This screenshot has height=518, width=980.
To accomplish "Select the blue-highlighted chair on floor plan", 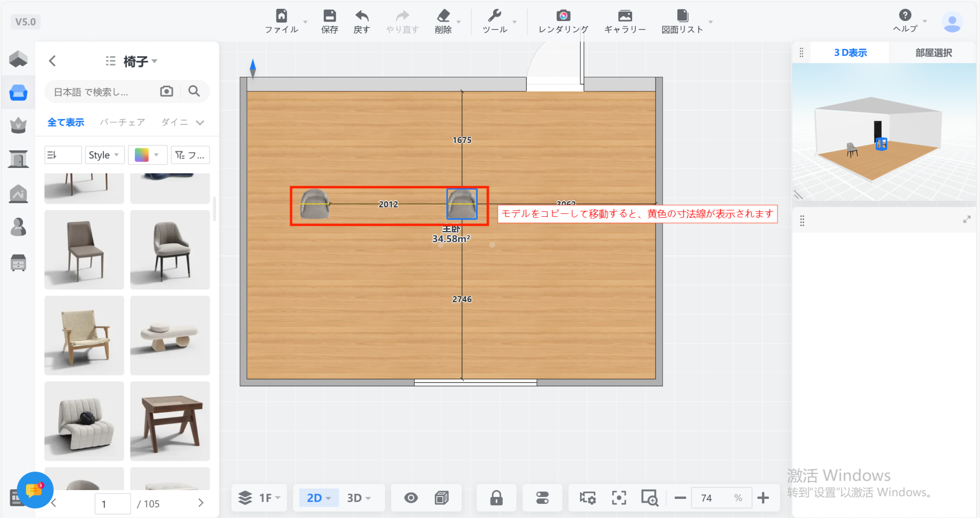I will point(462,204).
